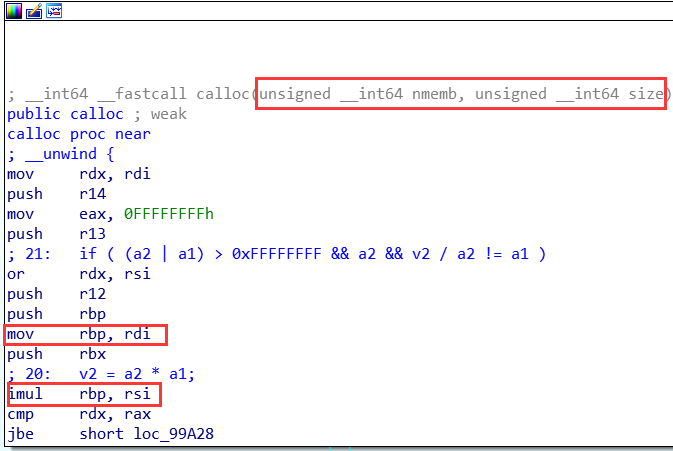Click 'push rbx' instruction
Screen dimensions: 673x451
click(57, 354)
